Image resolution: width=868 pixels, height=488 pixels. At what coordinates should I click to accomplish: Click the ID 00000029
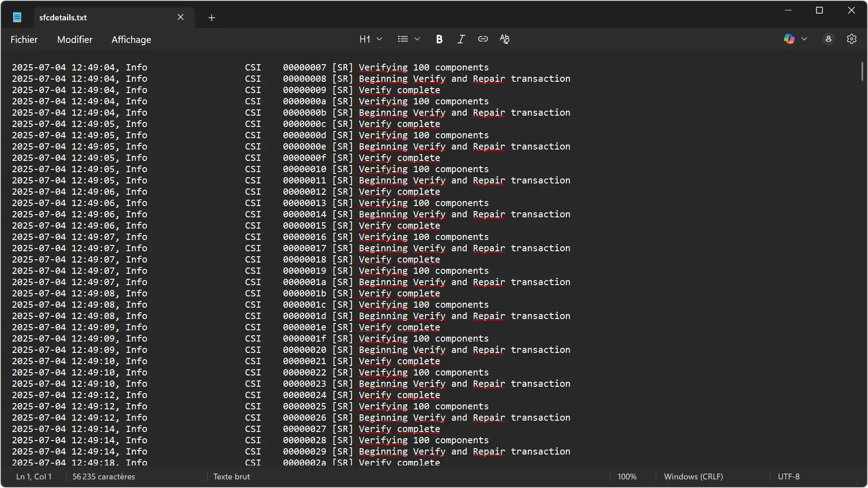click(x=304, y=451)
